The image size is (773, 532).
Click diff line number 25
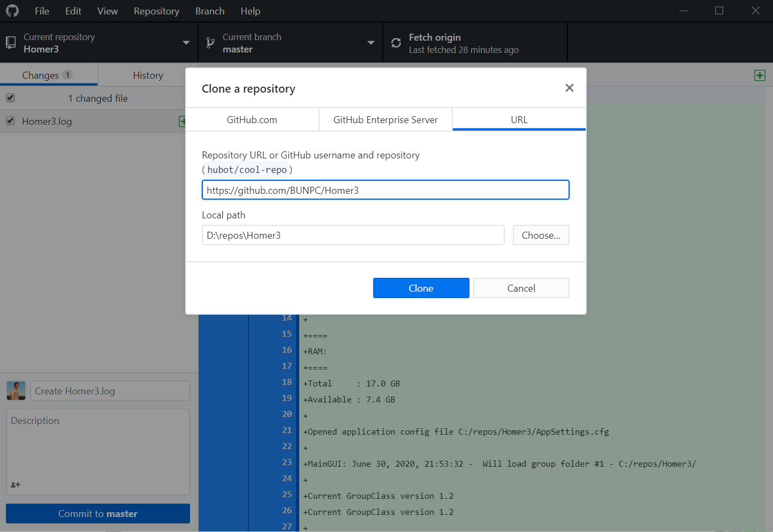pos(287,495)
